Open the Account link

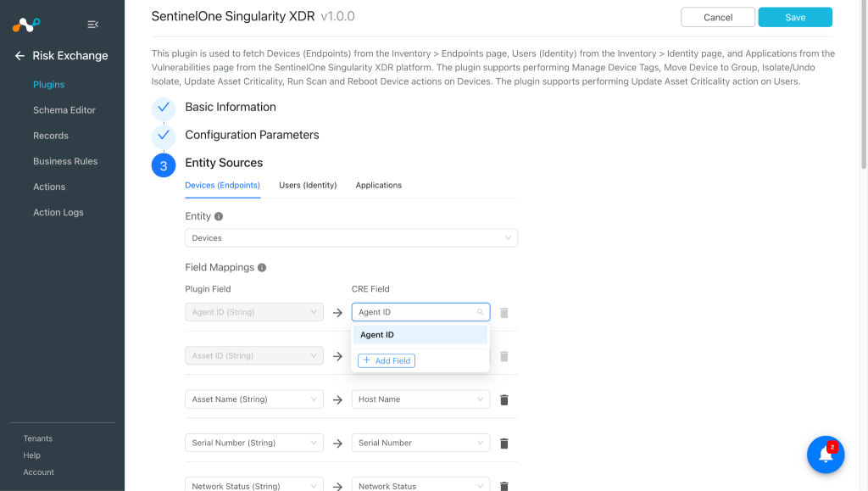coord(38,472)
